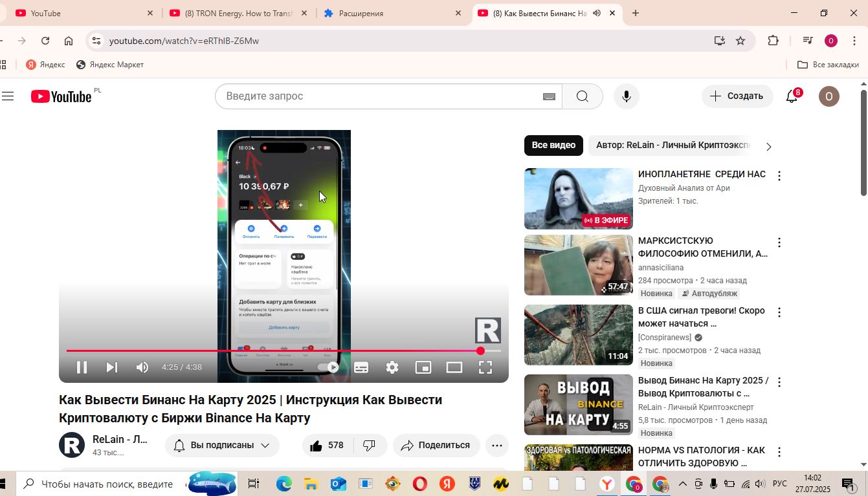Open the 'Все закладки' folder
The height and width of the screenshot is (496, 868).
[x=828, y=65]
